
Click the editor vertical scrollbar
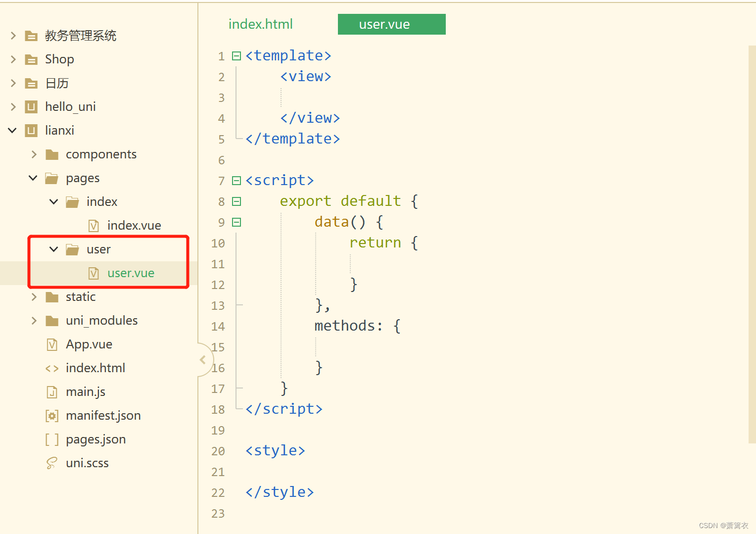tap(752, 244)
